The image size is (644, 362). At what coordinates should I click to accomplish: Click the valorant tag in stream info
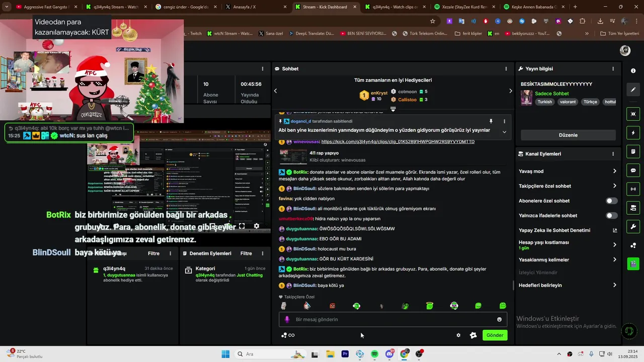pyautogui.click(x=568, y=102)
